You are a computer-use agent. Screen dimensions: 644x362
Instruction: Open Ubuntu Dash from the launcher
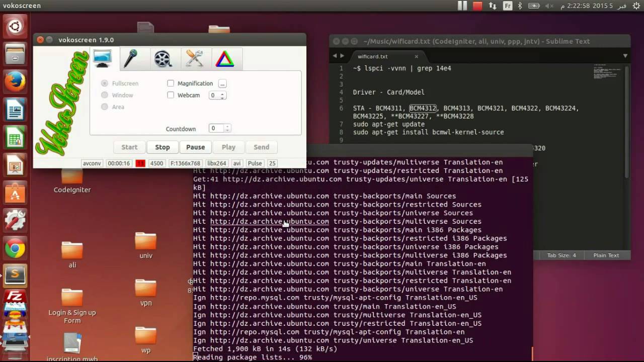[15, 26]
